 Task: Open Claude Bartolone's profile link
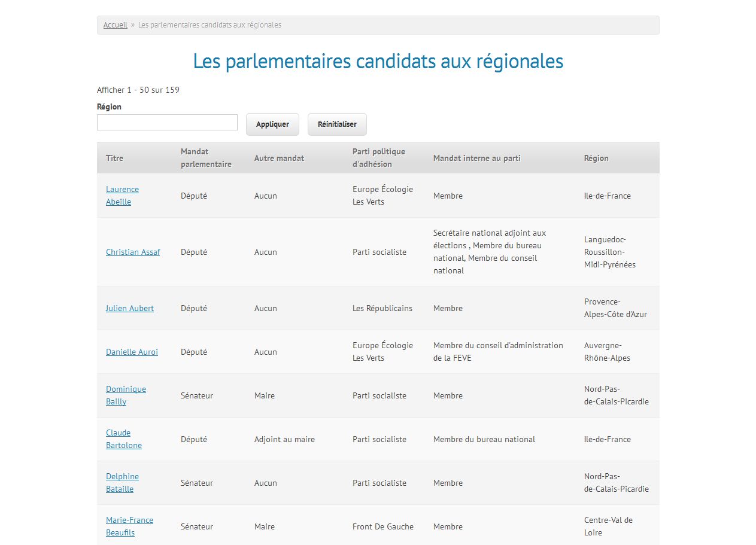(x=124, y=439)
